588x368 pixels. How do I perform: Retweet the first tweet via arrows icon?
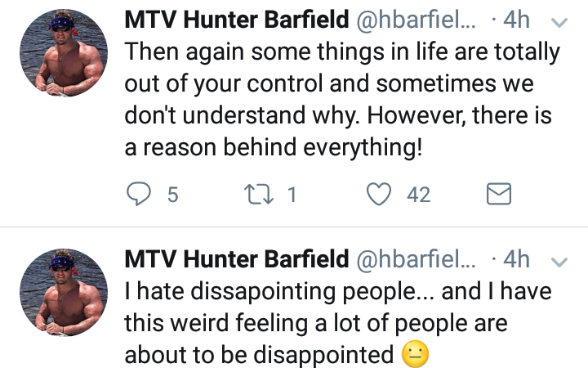[259, 194]
